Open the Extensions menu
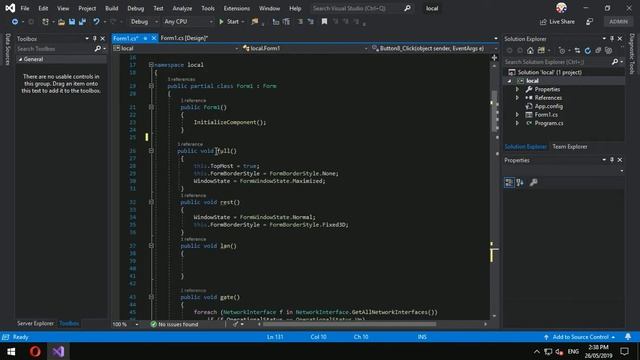The width and height of the screenshot is (640, 360). (x=236, y=8)
